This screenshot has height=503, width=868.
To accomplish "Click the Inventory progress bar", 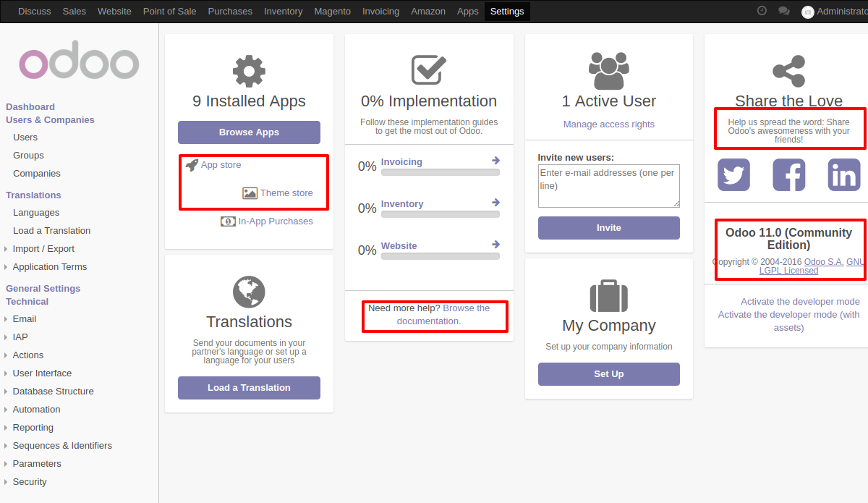I will tap(441, 215).
